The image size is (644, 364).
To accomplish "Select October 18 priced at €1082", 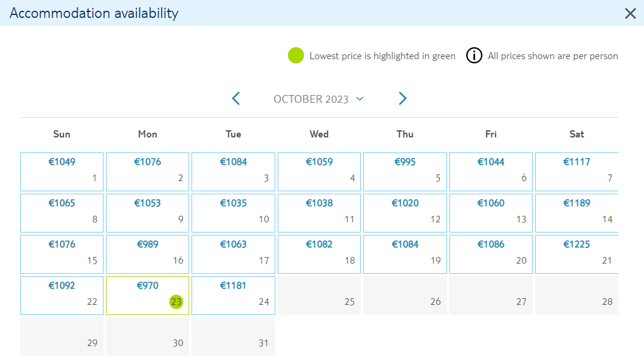I will coord(319,254).
